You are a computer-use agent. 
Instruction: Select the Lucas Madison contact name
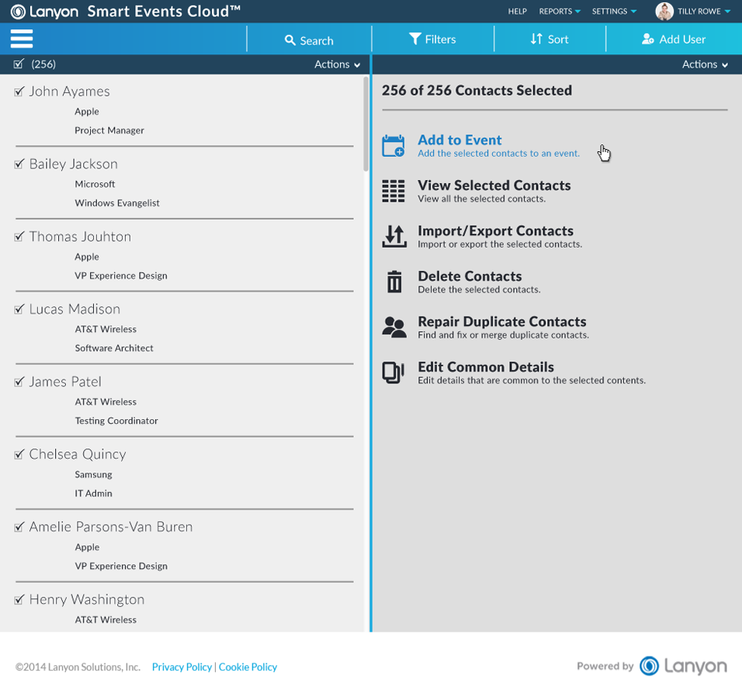(75, 309)
